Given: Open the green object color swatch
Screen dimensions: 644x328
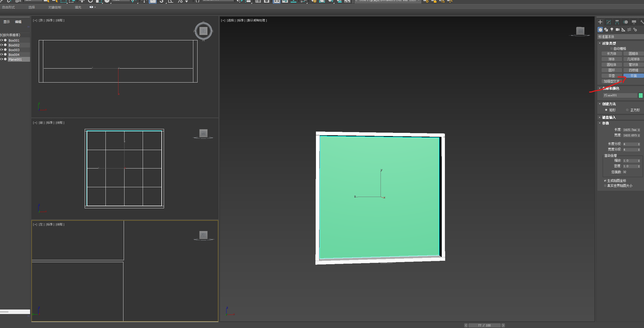Looking at the screenshot, I should pos(641,95).
